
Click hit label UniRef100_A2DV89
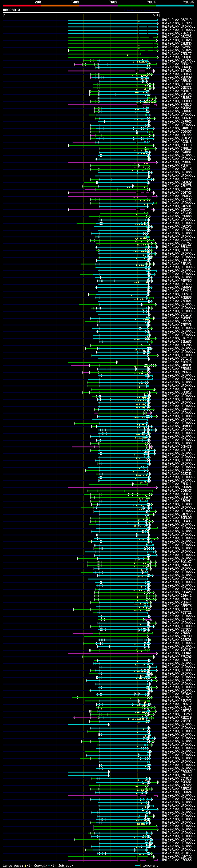coord(177,78)
